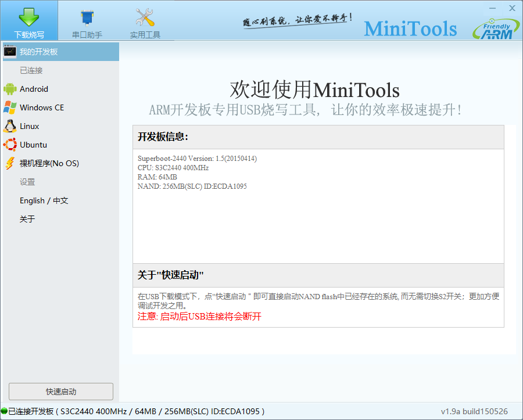Click the Ubuntu logo icon
The width and height of the screenshot is (523, 420).
10,145
